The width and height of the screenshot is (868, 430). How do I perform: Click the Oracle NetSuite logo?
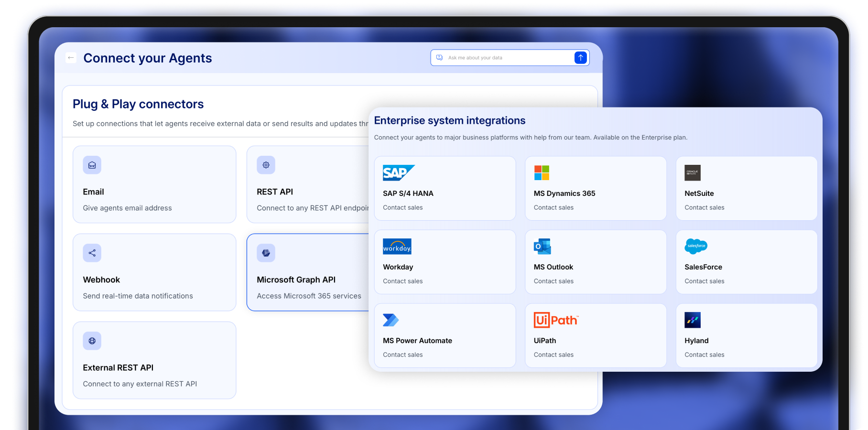[693, 172]
